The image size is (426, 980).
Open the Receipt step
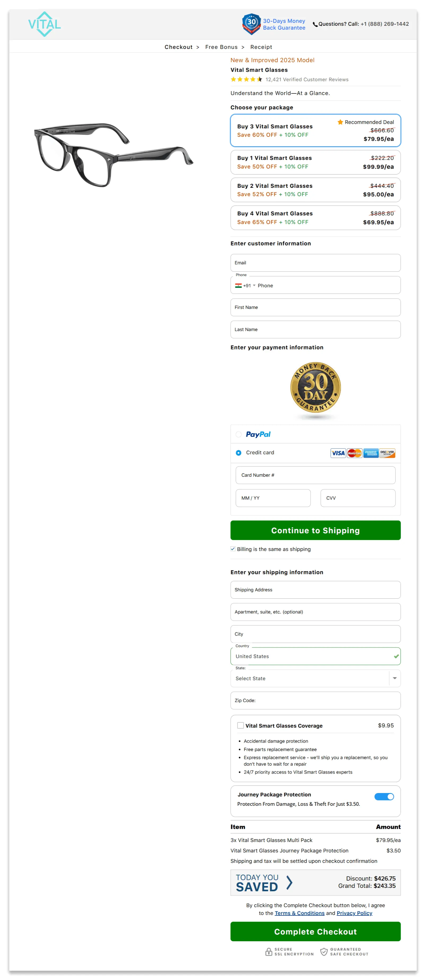[x=261, y=47]
